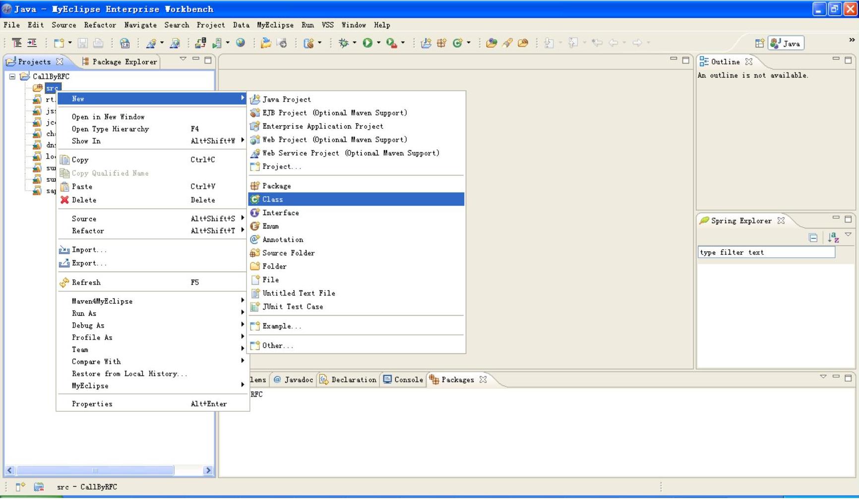
Task: Click the Print toolbar icon
Action: pos(98,43)
